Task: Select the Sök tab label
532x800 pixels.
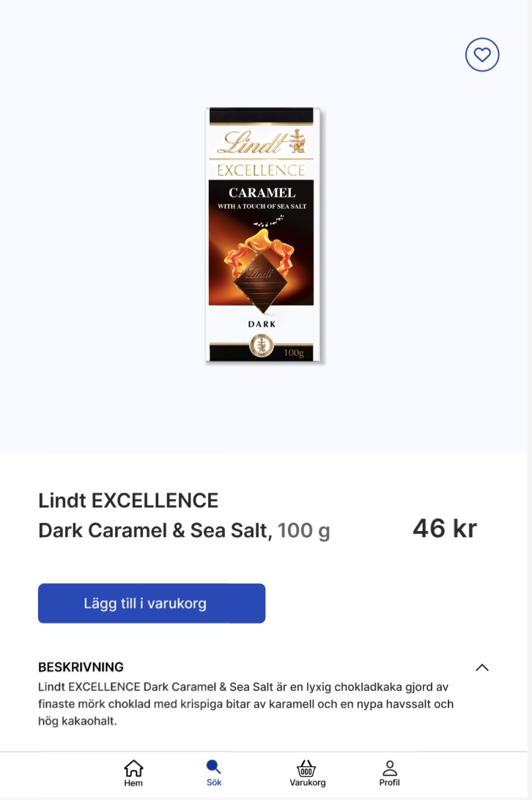Action: tap(214, 782)
